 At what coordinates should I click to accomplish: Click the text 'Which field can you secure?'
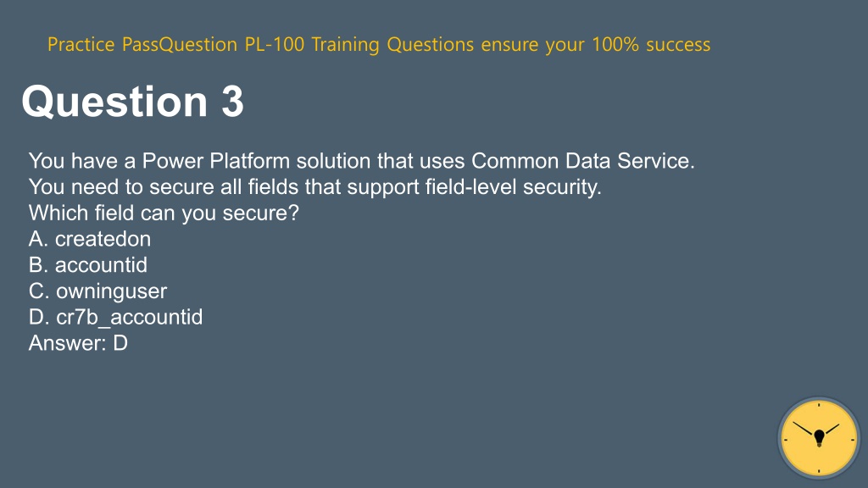point(164,213)
